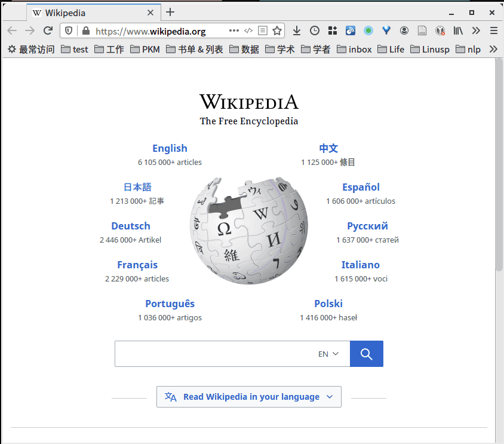The image size is (504, 444).
Task: Show more bookmarks overflow chevron
Action: (493, 49)
